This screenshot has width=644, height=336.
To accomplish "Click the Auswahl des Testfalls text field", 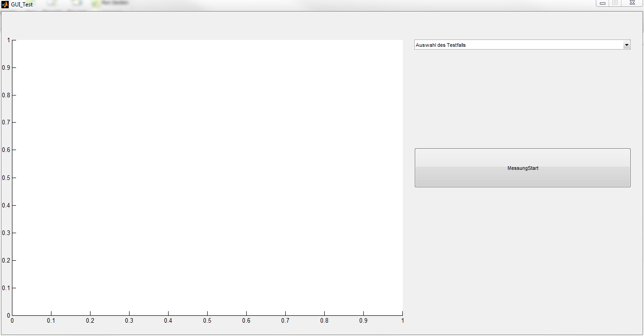I will (518, 45).
